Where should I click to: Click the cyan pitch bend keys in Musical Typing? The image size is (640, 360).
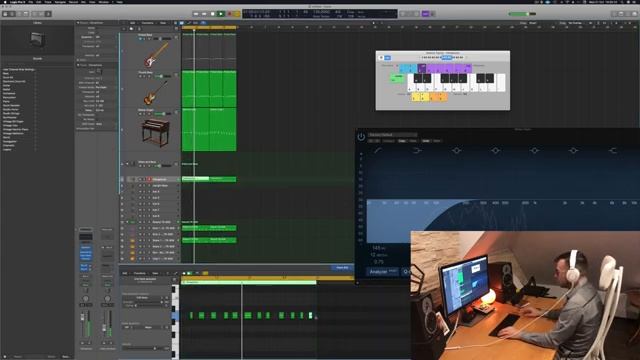tap(408, 68)
